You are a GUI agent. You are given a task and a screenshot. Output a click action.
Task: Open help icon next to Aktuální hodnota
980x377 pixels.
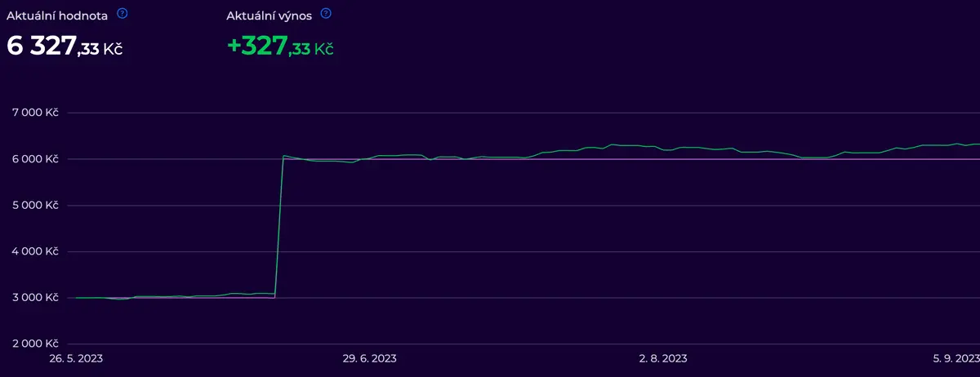point(122,14)
